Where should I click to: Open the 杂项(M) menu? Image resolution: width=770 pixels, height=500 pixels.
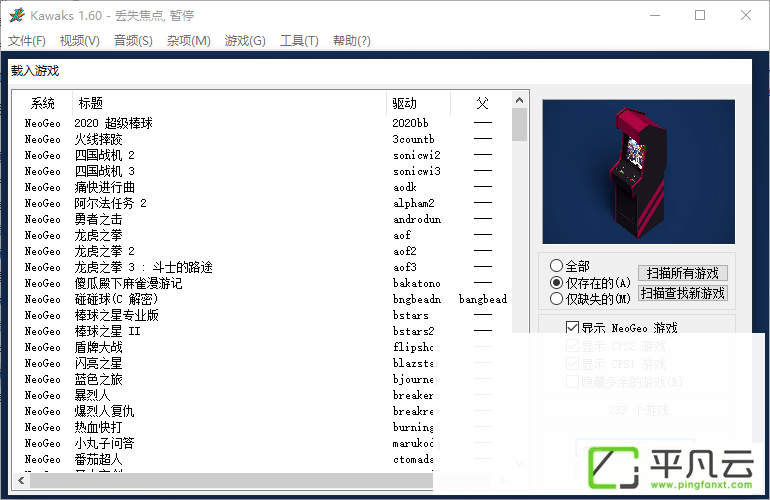point(189,41)
